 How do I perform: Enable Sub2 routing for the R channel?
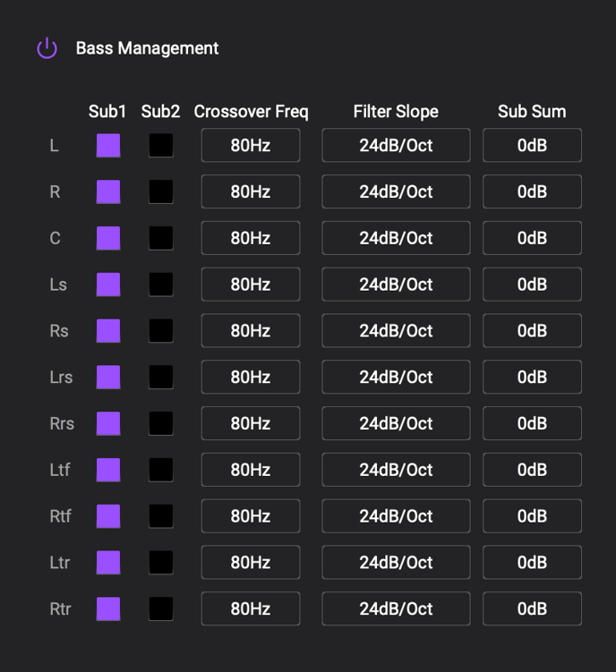tap(161, 191)
